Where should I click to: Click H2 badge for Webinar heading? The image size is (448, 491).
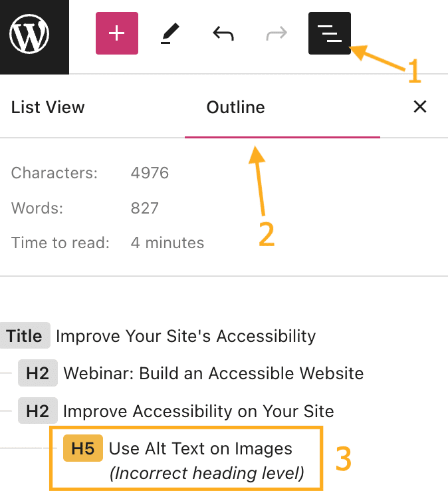[38, 373]
